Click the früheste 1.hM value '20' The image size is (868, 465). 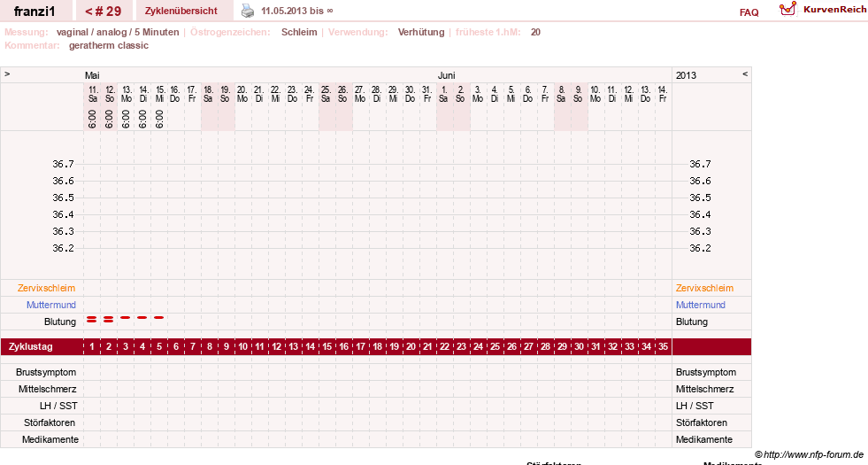coord(535,32)
